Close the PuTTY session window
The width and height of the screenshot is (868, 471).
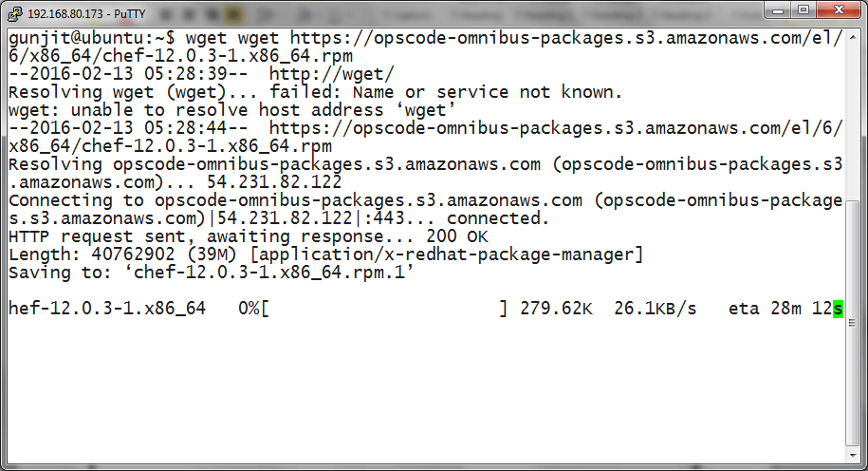pyautogui.click(x=838, y=9)
